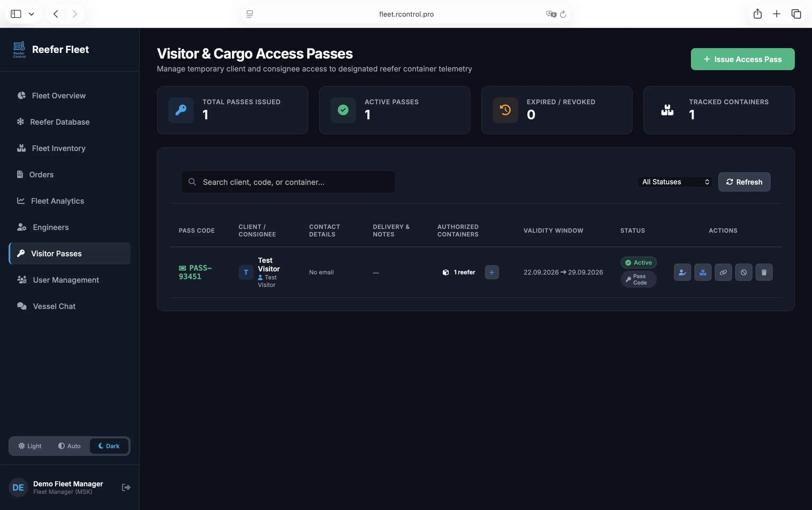Open the page reader icon in address bar
Screen dimensions: 812x510
pyautogui.click(x=250, y=14)
